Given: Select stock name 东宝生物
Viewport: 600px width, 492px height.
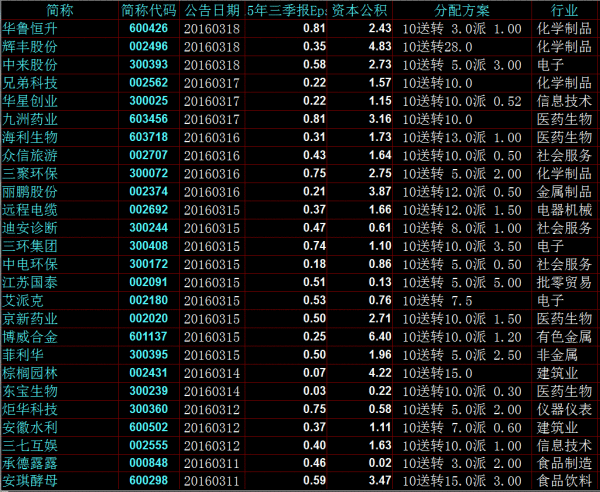Looking at the screenshot, I should pyautogui.click(x=30, y=391).
